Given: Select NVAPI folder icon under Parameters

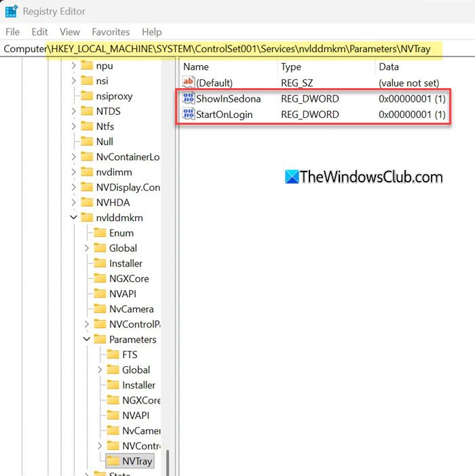Looking at the screenshot, I should click(113, 415).
